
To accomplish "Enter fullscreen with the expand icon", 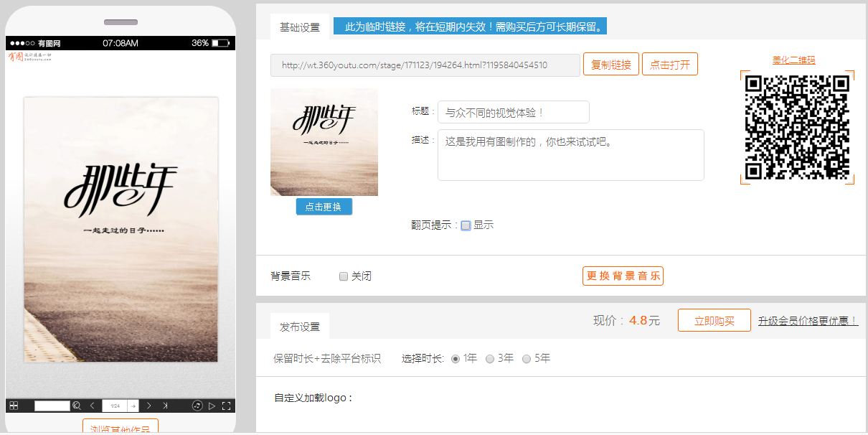I will pyautogui.click(x=227, y=406).
